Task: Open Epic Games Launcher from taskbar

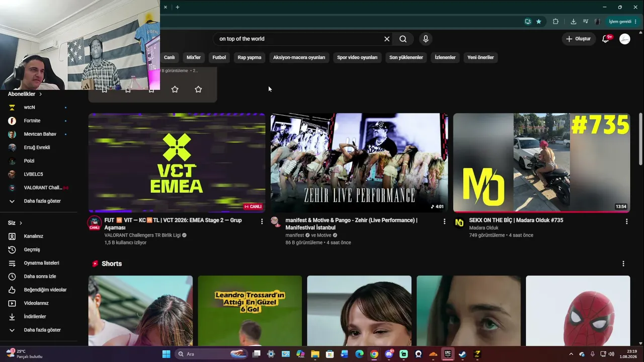Action: tap(448, 354)
